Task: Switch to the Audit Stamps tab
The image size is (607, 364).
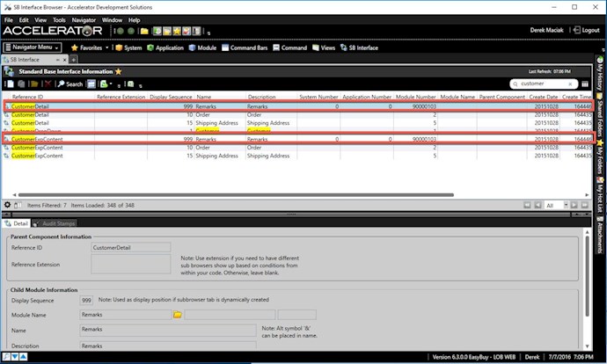Action: tap(55, 223)
